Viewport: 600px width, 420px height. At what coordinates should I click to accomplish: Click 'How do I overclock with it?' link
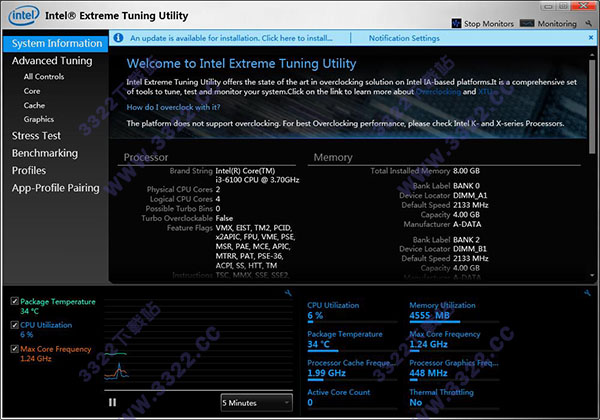[x=173, y=107]
